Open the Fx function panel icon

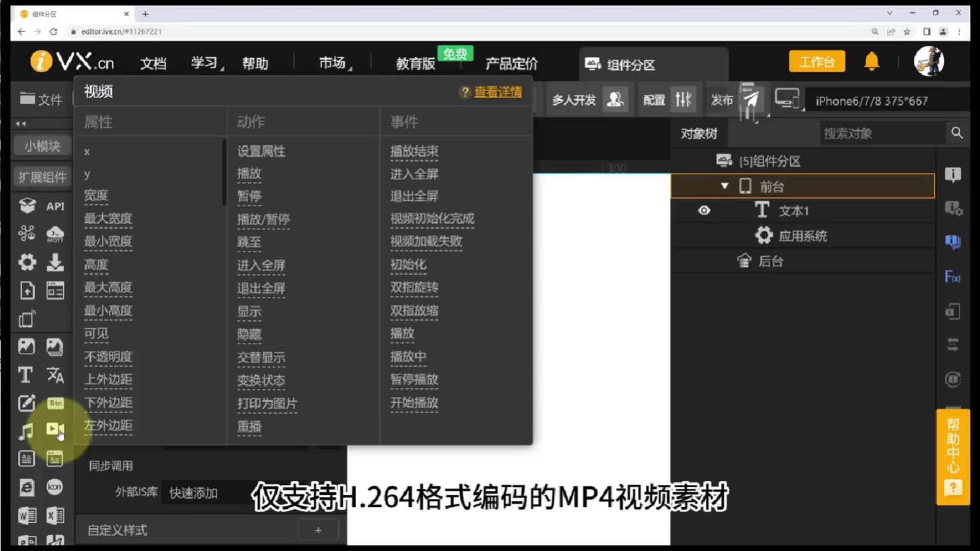coord(953,277)
